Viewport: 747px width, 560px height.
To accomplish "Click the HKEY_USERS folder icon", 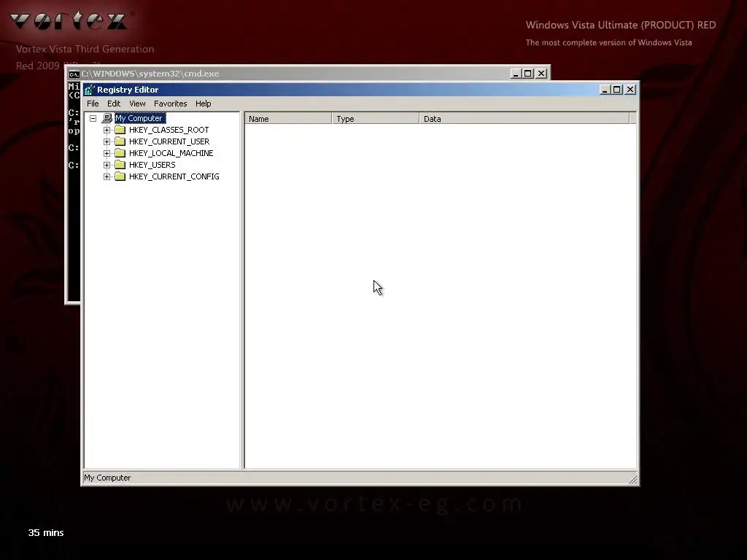I will click(120, 165).
